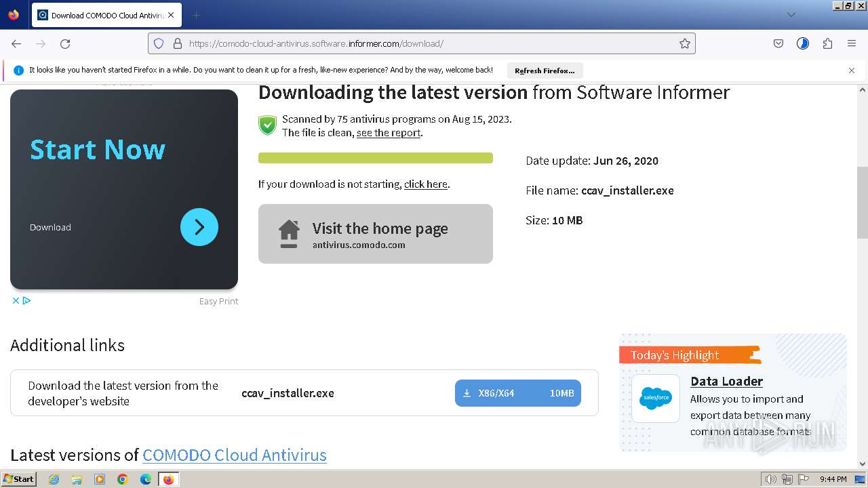
Task: Click the green shield scan icon
Action: 268,125
